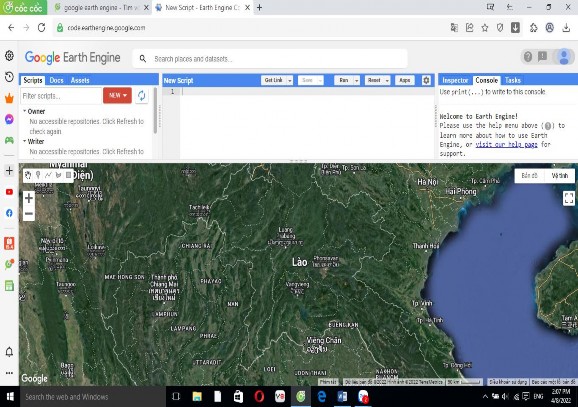Open the Windows Start menu
Screen dimensions: 578x407
pyautogui.click(x=10, y=397)
